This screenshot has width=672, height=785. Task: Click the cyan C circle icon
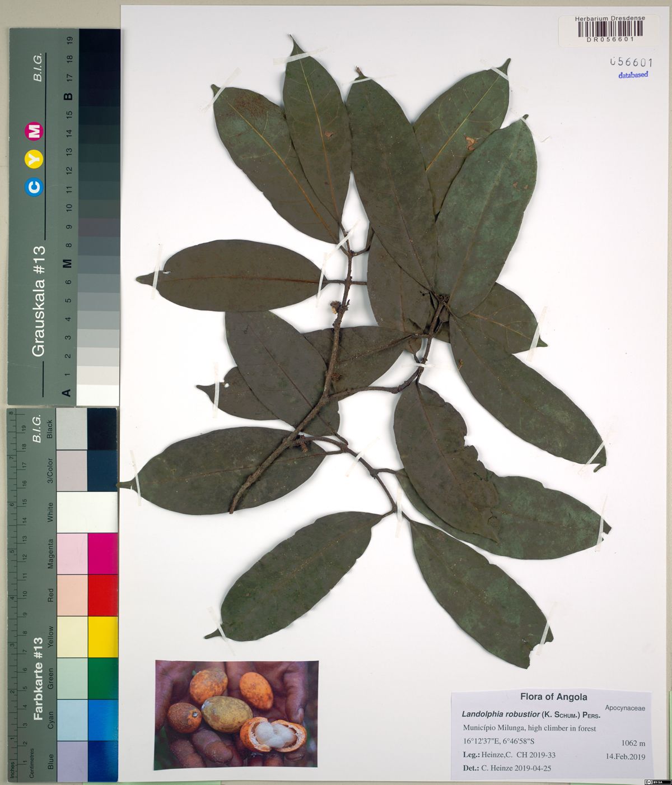click(x=35, y=188)
